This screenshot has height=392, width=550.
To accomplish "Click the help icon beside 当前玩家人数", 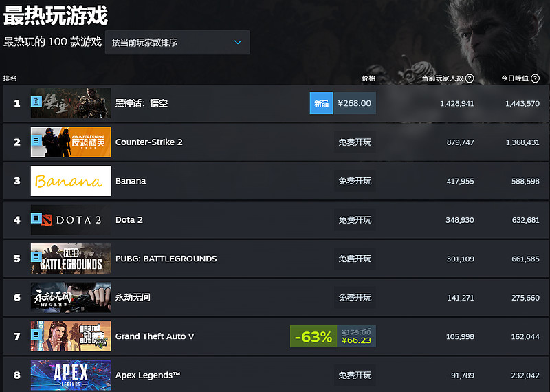I will pyautogui.click(x=470, y=78).
